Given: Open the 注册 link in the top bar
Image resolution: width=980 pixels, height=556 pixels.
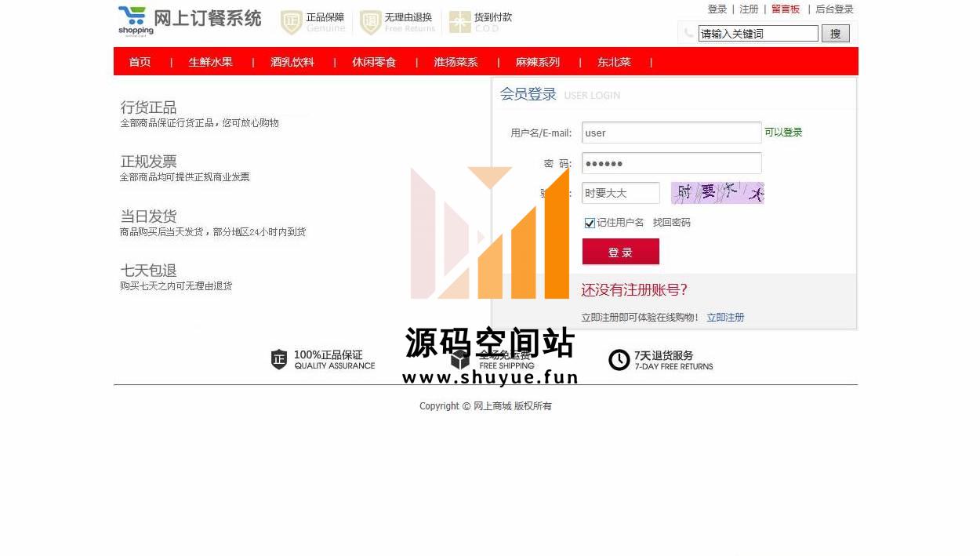Looking at the screenshot, I should click(749, 9).
